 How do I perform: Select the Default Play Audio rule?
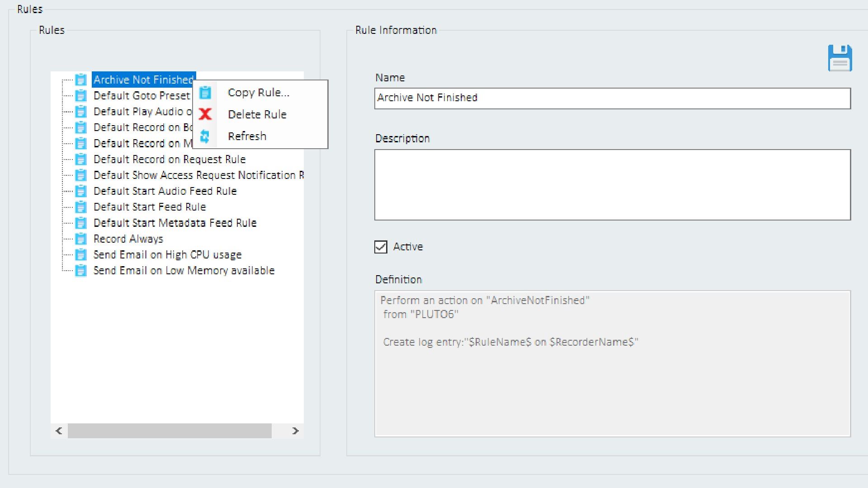143,112
